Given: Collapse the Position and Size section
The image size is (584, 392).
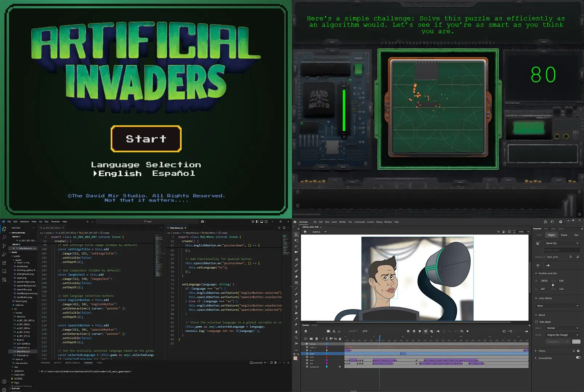Looking at the screenshot, I should click(x=536, y=273).
